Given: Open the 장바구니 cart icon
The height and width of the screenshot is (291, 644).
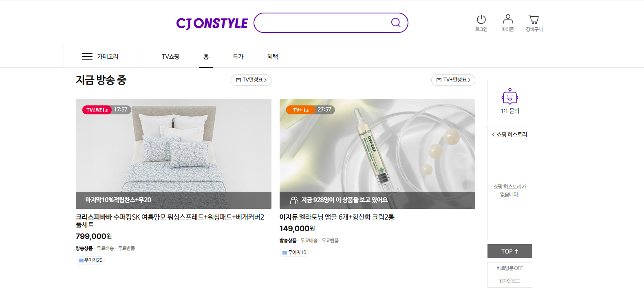Looking at the screenshot, I should pyautogui.click(x=534, y=19).
